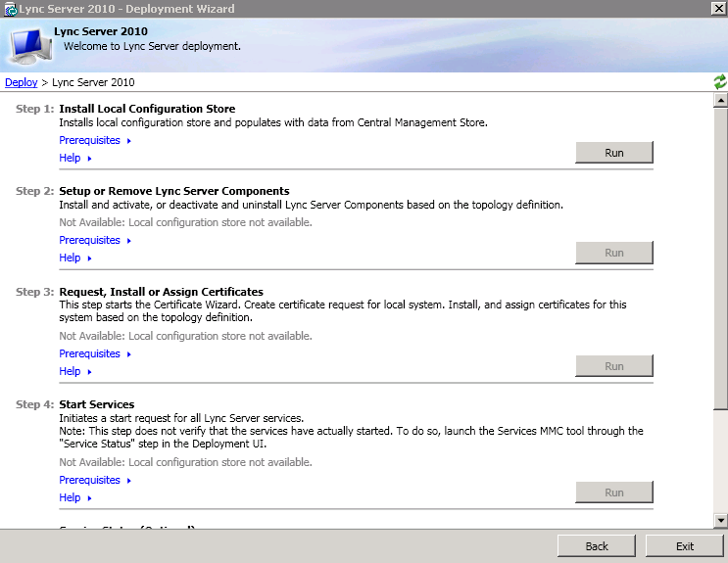Click Run button for Step 3 Certificates
Screen dimensions: 728x563
613,366
